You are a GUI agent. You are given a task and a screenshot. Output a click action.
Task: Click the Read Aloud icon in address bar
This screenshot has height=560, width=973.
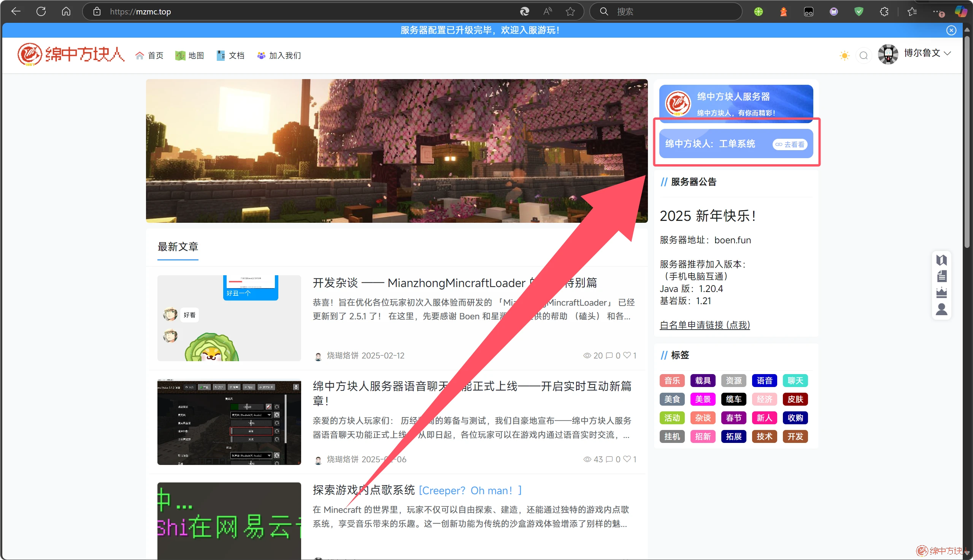[547, 11]
